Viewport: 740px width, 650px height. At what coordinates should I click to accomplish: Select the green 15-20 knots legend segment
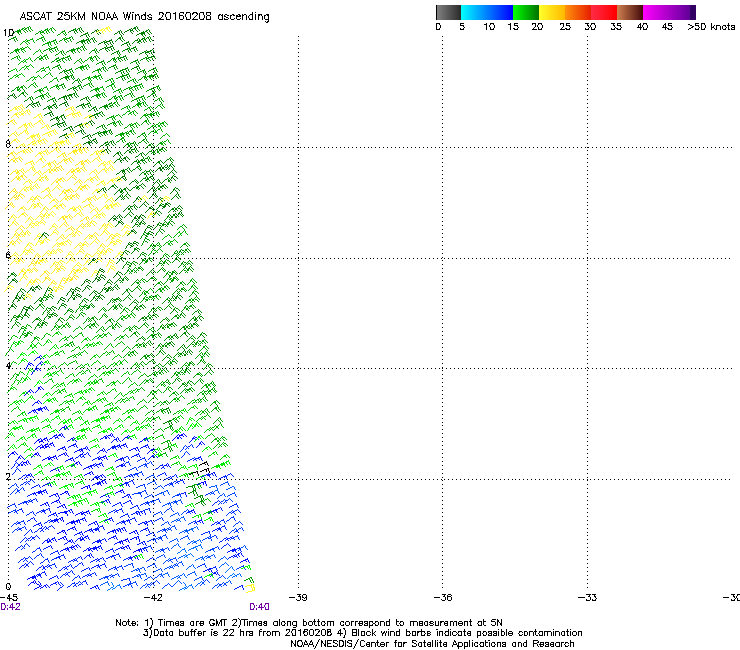pos(526,12)
